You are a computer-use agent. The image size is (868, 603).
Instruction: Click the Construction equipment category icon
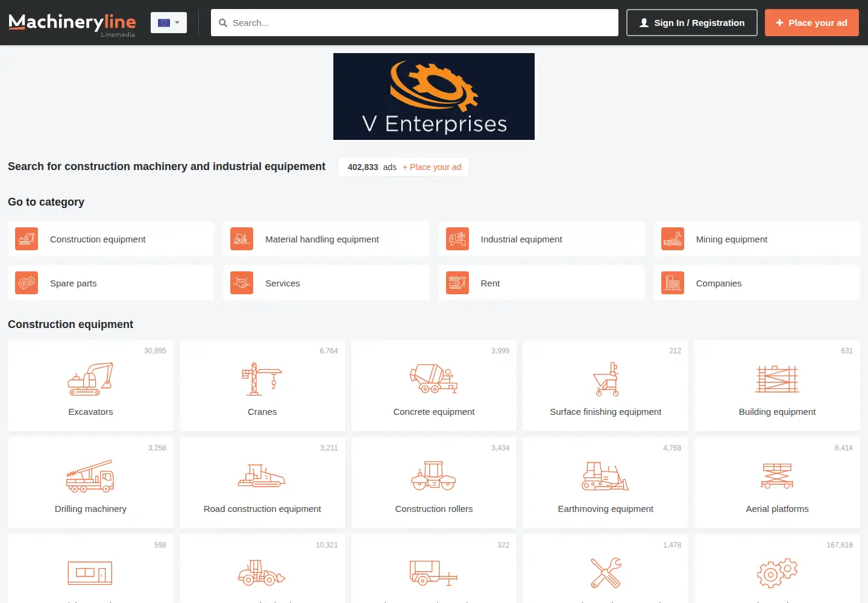pyautogui.click(x=27, y=239)
